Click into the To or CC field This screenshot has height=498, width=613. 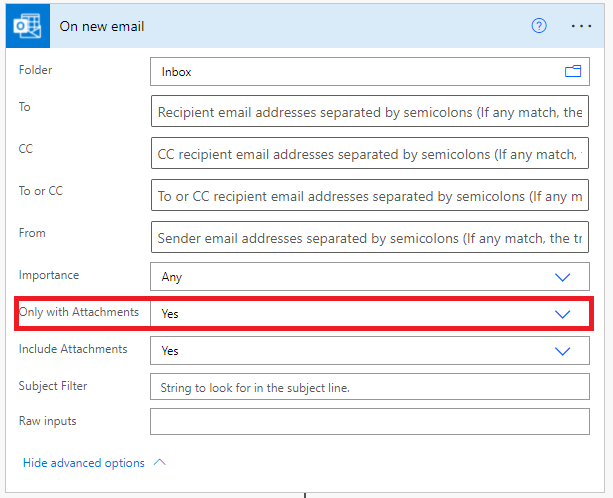point(370,195)
